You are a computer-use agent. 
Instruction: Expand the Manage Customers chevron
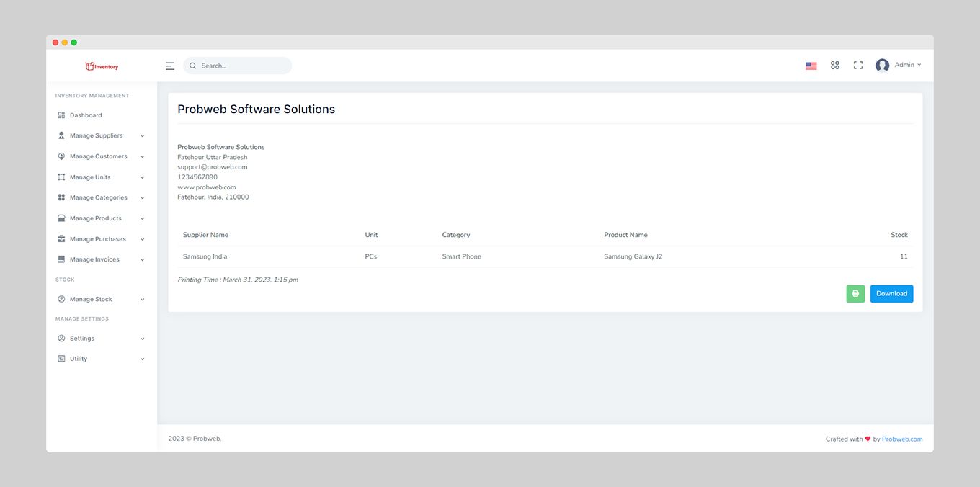click(x=142, y=156)
